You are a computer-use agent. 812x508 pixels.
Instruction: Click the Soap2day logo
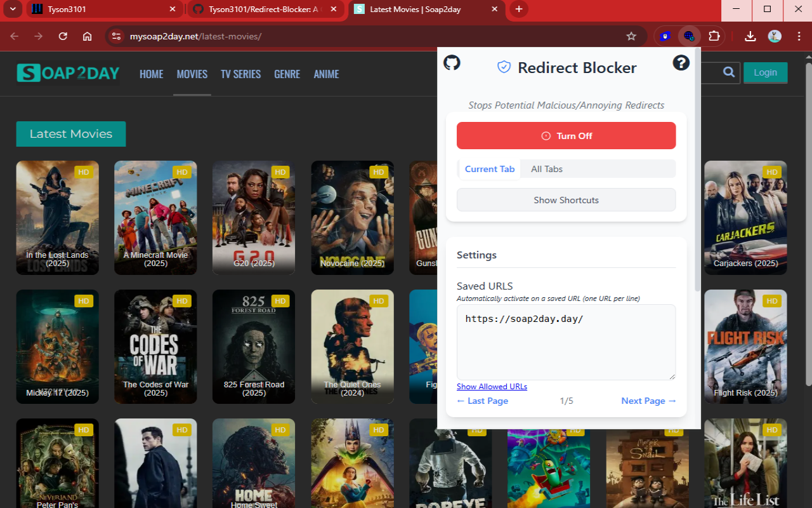pyautogui.click(x=68, y=73)
